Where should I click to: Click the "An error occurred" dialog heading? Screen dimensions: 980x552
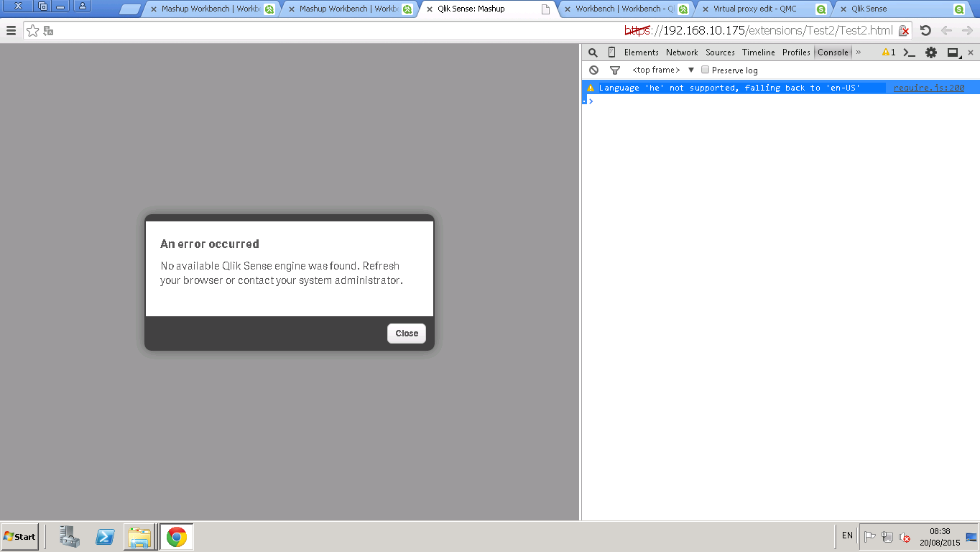(x=210, y=244)
